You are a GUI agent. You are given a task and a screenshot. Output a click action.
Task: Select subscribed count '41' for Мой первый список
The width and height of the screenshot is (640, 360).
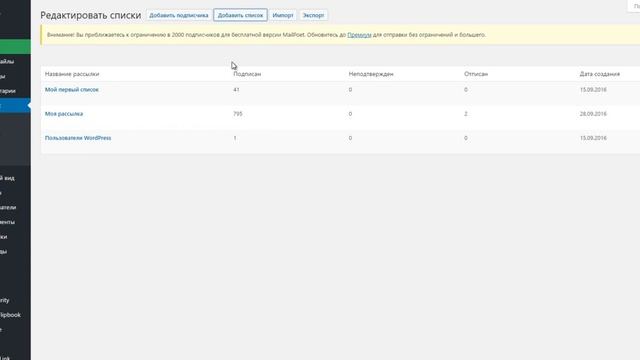click(x=236, y=89)
